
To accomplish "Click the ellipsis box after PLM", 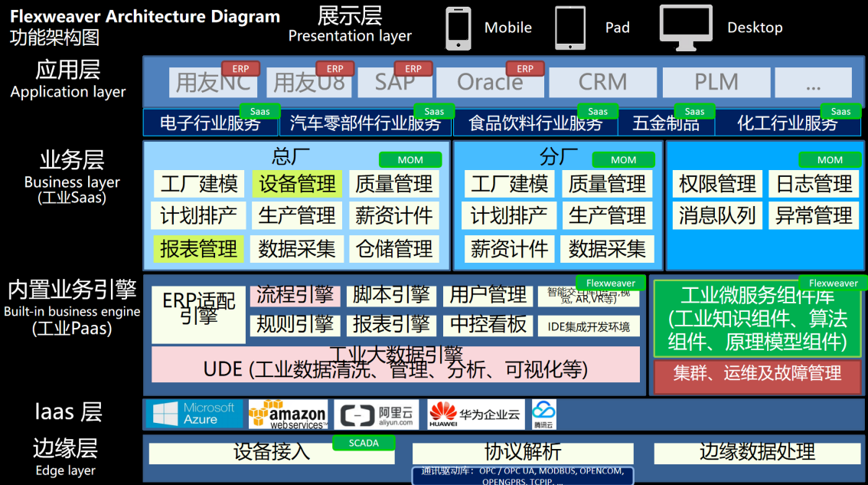I will point(813,83).
